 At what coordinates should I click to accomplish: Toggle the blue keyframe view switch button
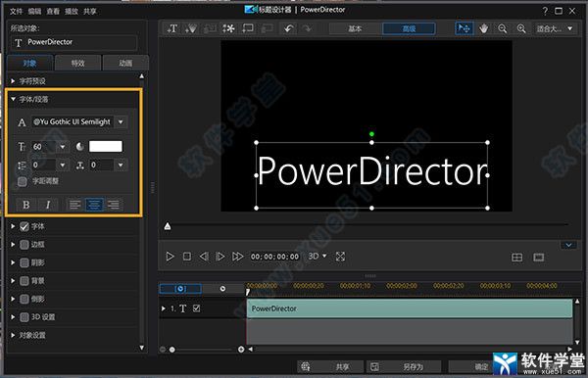180,289
